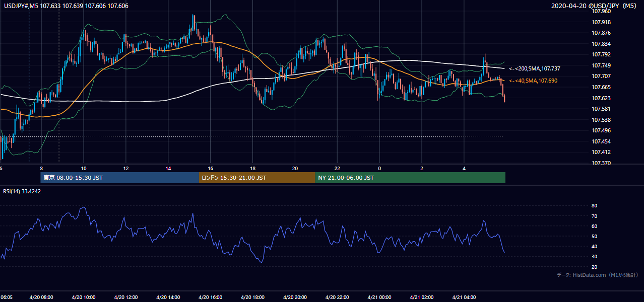Image resolution: width=644 pixels, height=302 pixels.
Task: Click the 4/20 20:00 bottom time label
Action: coord(295,297)
